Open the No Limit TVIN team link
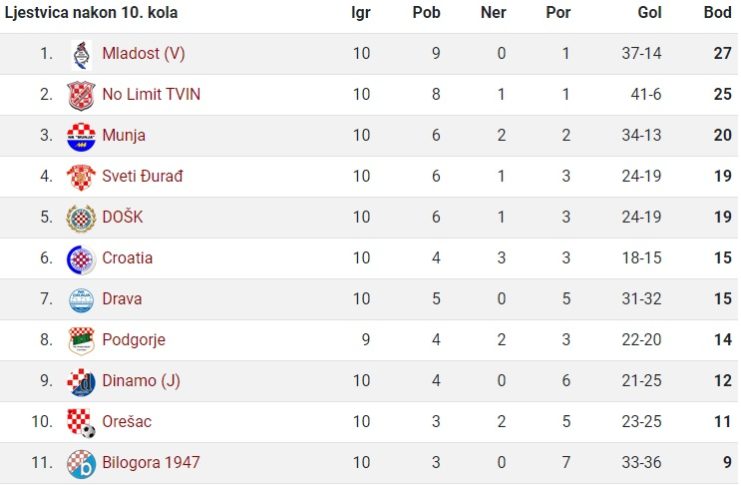 [151, 94]
